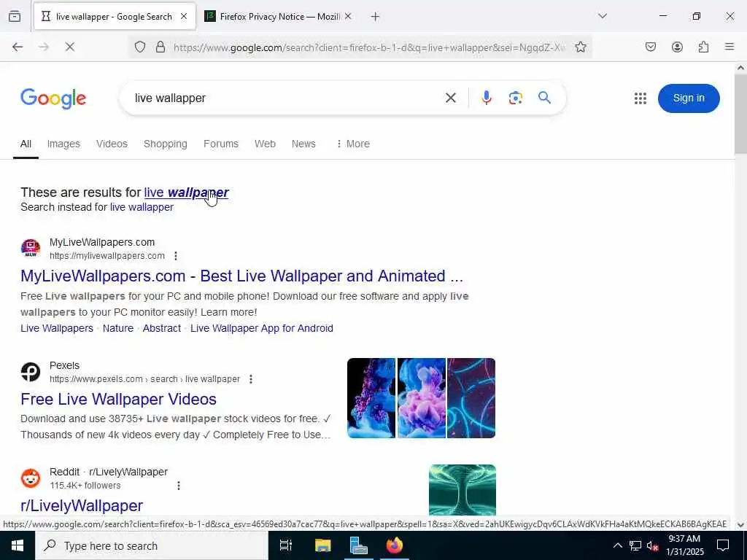Stop loading the page

[x=69, y=47]
